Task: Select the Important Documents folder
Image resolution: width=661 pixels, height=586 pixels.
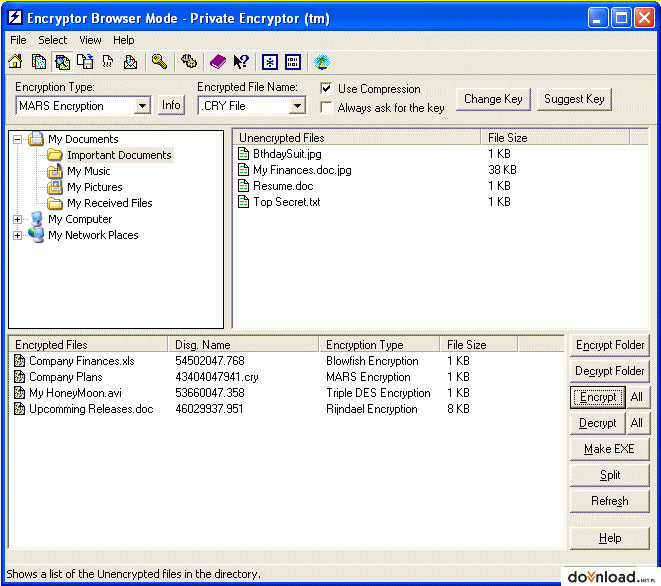Action: coord(119,155)
